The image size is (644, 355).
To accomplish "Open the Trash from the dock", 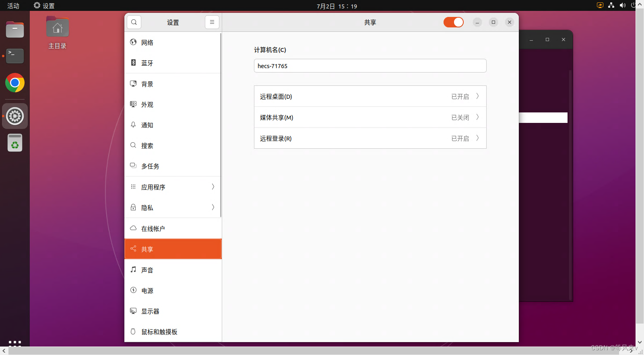I will (x=15, y=143).
